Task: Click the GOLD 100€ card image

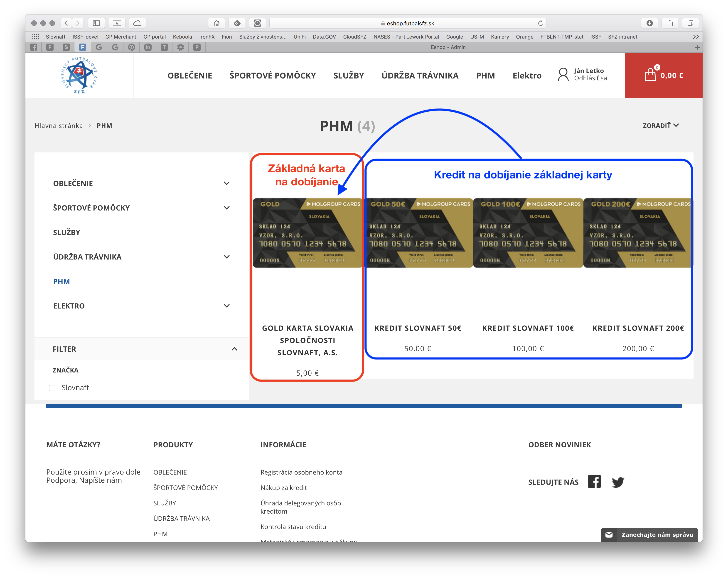Action: [x=528, y=233]
